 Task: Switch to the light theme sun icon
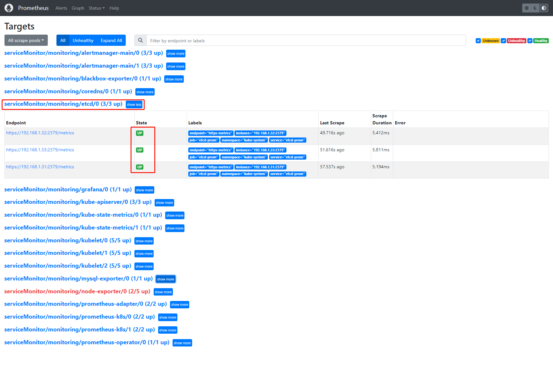527,8
